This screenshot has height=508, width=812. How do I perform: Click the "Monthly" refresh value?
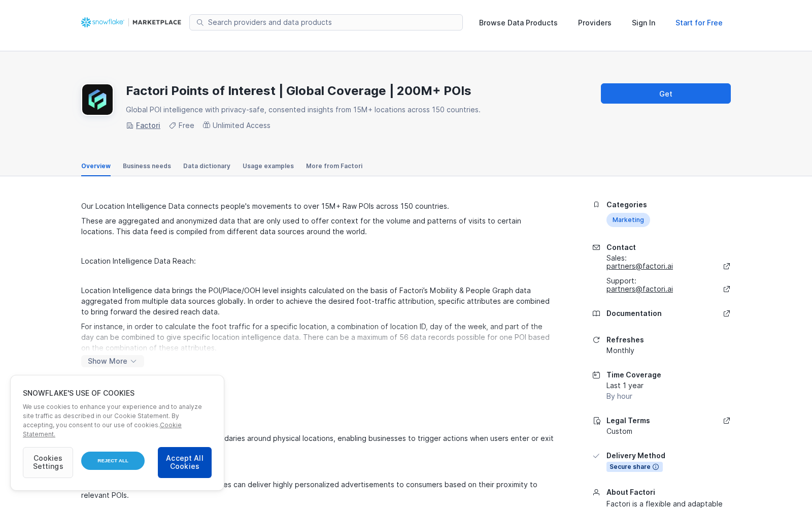coord(620,351)
